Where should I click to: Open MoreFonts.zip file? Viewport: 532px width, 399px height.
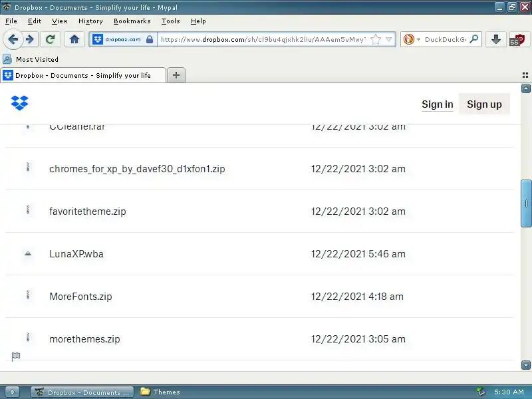pos(80,296)
